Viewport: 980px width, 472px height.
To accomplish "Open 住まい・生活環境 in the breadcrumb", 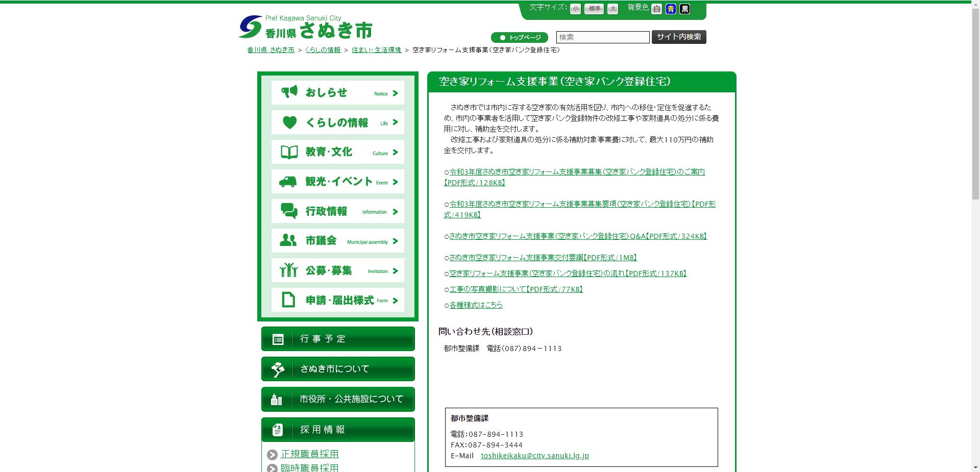I will (376, 50).
